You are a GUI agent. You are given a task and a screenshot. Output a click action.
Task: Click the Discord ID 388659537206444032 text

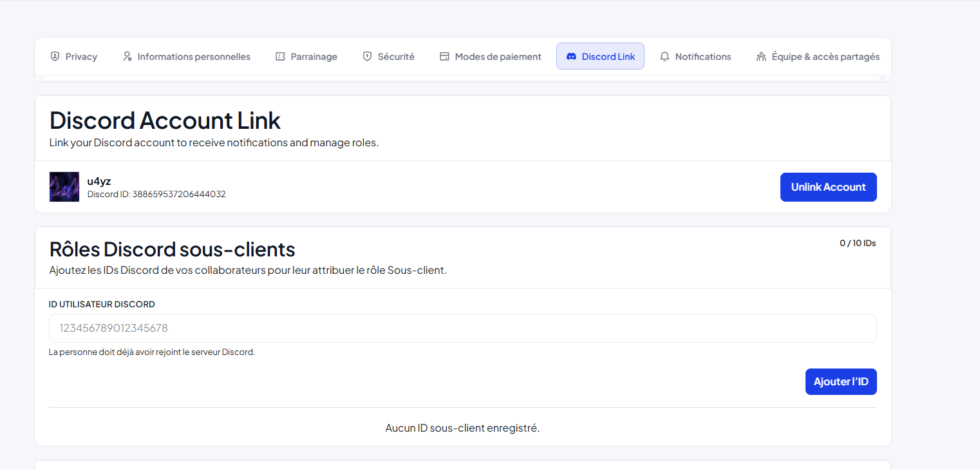[x=156, y=194]
